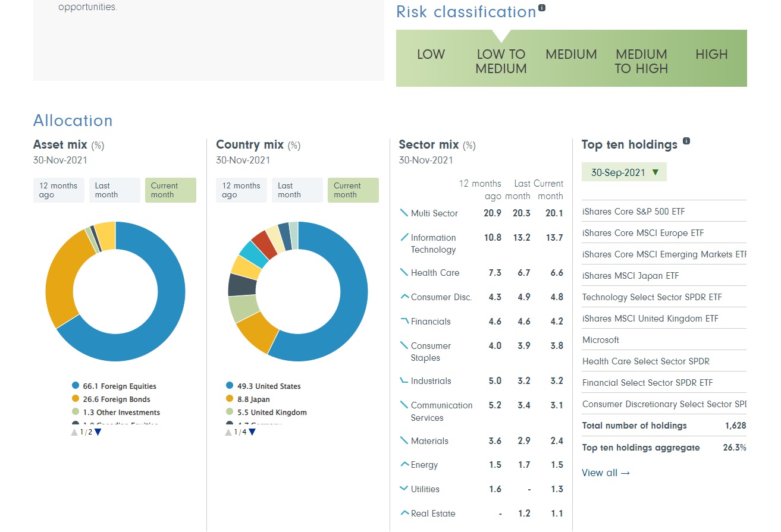The width and height of the screenshot is (781, 532).
Task: Switch Asset mix to 'Last month'
Action: 114,190
